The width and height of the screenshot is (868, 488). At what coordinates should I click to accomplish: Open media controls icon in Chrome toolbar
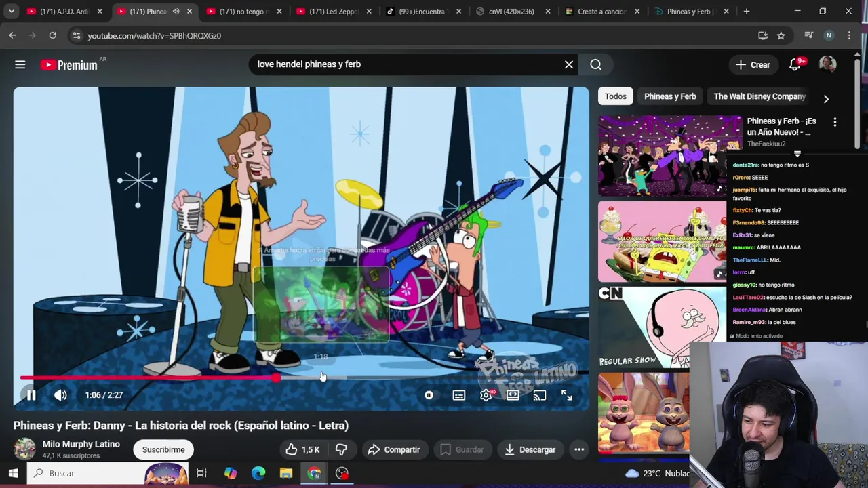point(808,35)
